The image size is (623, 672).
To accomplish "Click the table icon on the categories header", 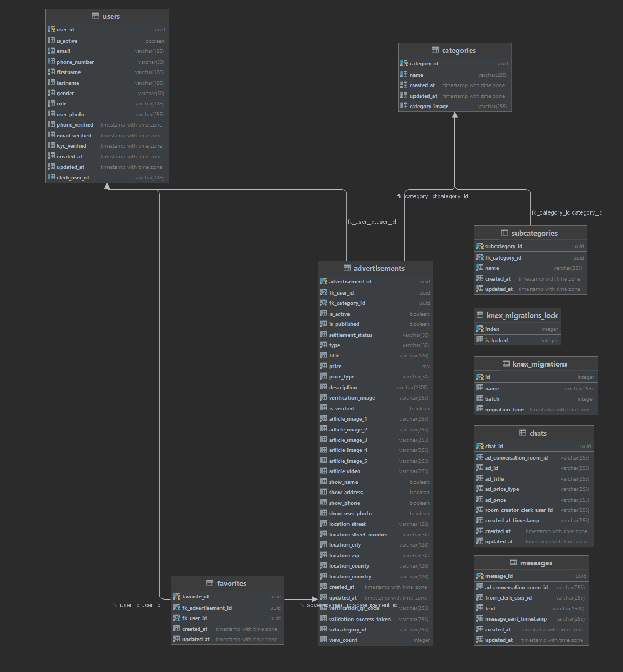I will pos(436,50).
